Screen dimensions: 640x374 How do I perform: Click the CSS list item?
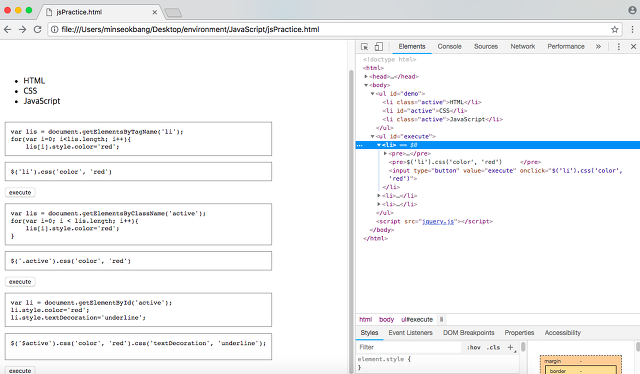(30, 91)
